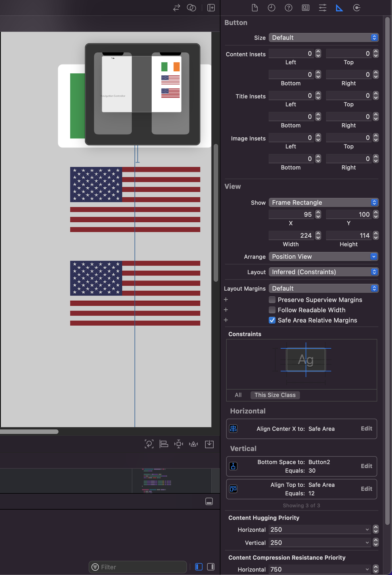
Task: Click the filter options icon
Action: [x=95, y=567]
